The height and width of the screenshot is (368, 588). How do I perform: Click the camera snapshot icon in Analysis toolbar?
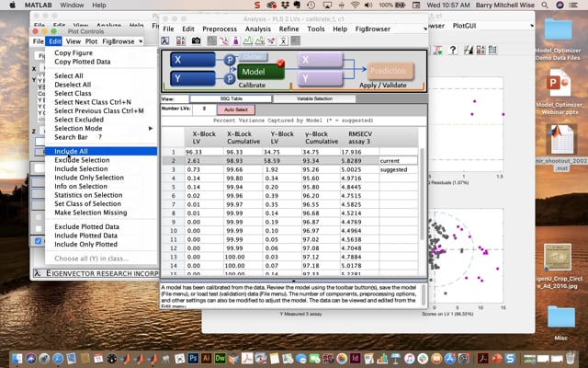[x=196, y=40]
